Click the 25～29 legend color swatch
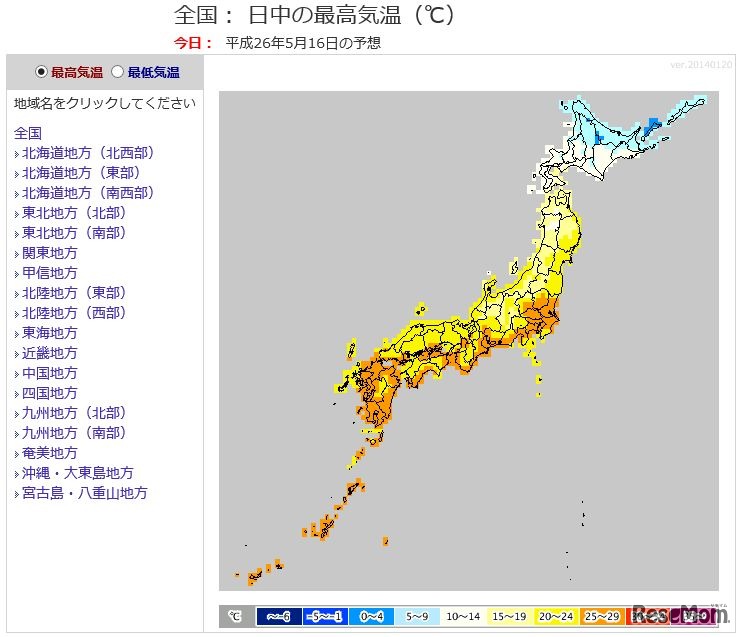 (602, 617)
